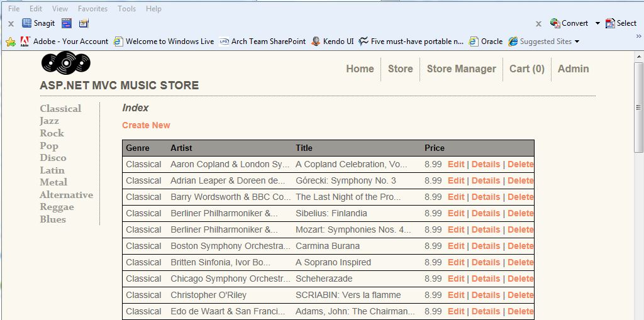
Task: View Details for Mozart: Symphonies row
Action: click(x=486, y=229)
